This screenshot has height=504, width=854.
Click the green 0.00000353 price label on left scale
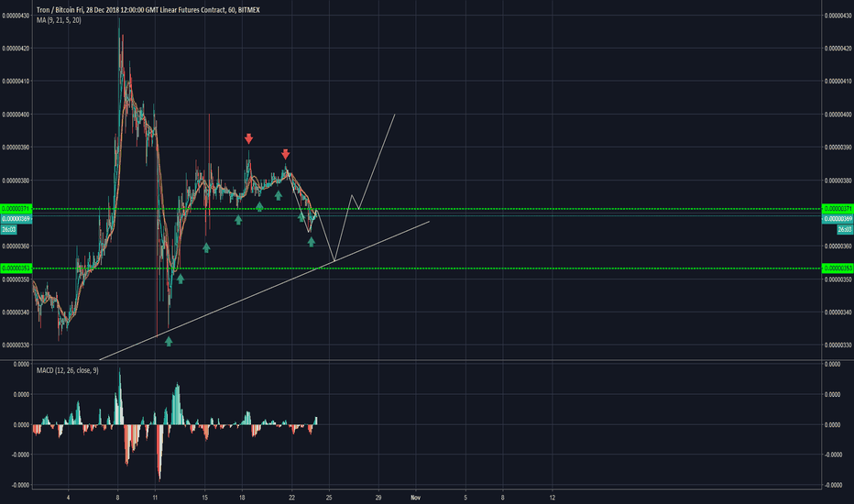click(16, 268)
